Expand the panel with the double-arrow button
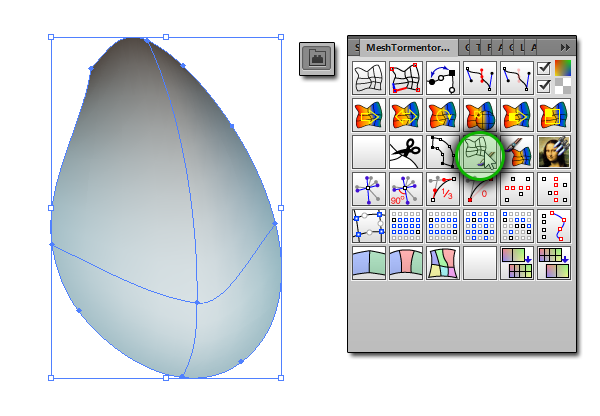This screenshot has width=600, height=416. coord(565,47)
